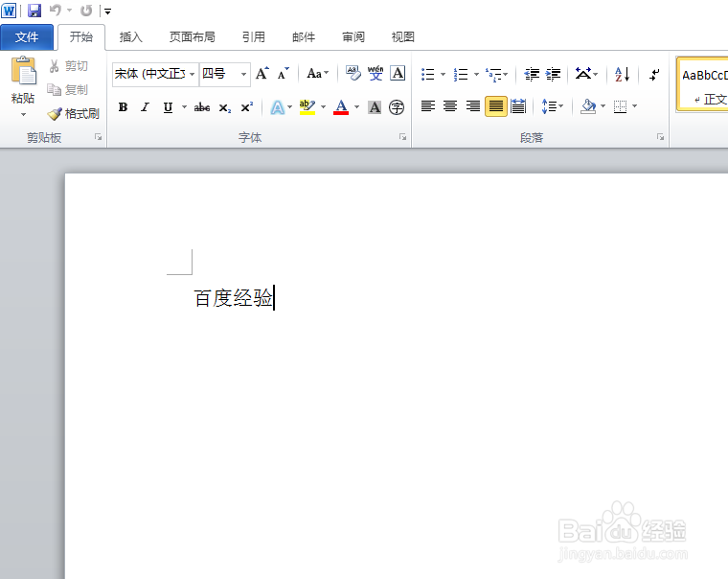Click the Distributed alignment icon

(517, 106)
